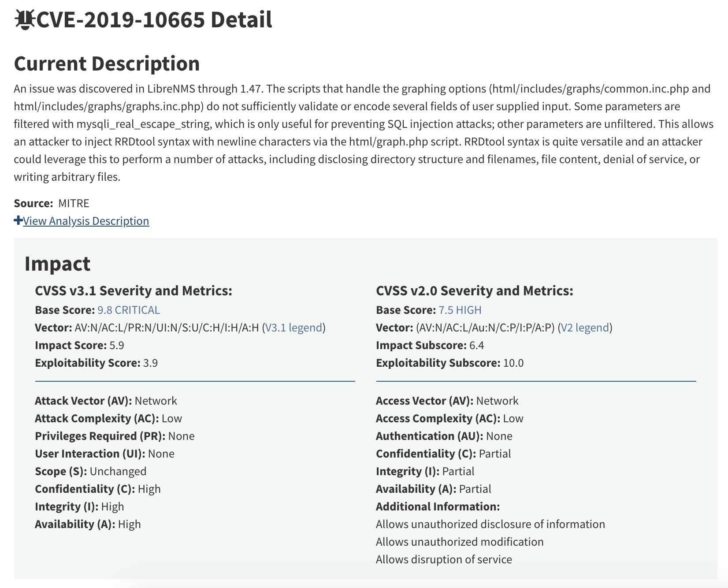View the V3.1 legend
728x588 pixels.
293,327
